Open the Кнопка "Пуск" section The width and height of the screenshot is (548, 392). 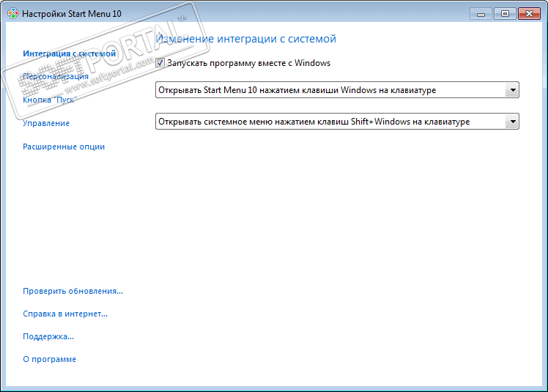click(x=50, y=100)
